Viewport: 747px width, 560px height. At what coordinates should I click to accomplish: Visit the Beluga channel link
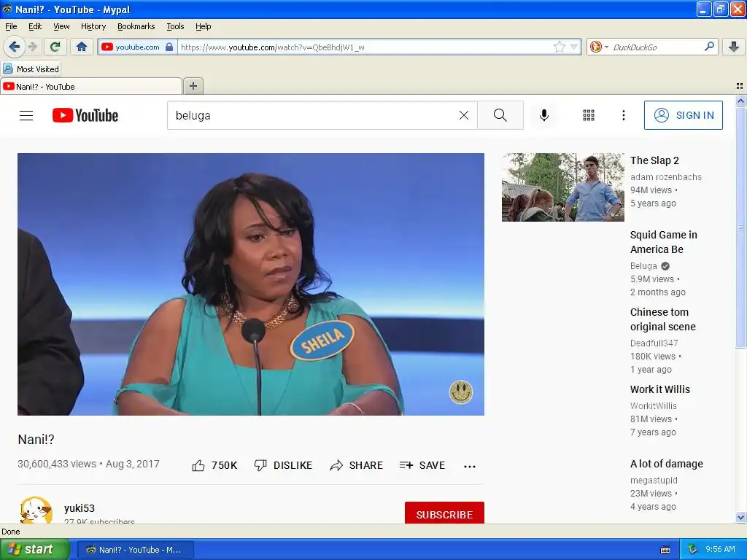point(643,265)
